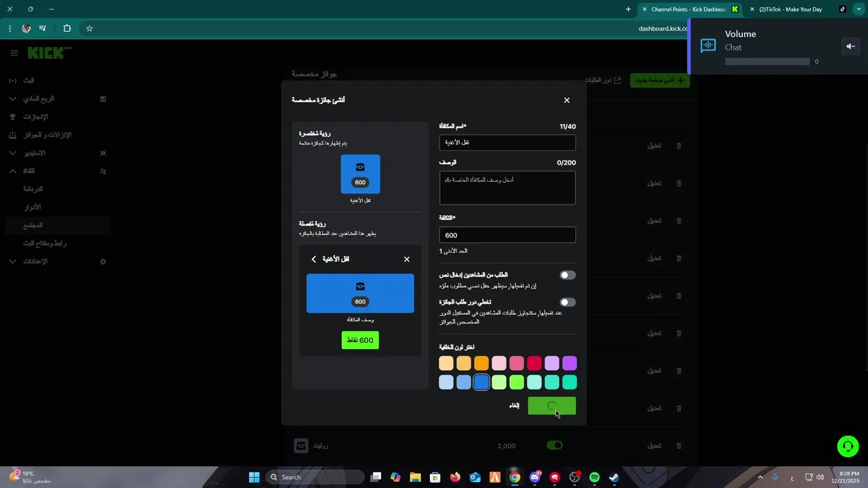Select the Channel Points - Kick Dashboard tab
This screenshot has height=488, width=868.
click(690, 9)
